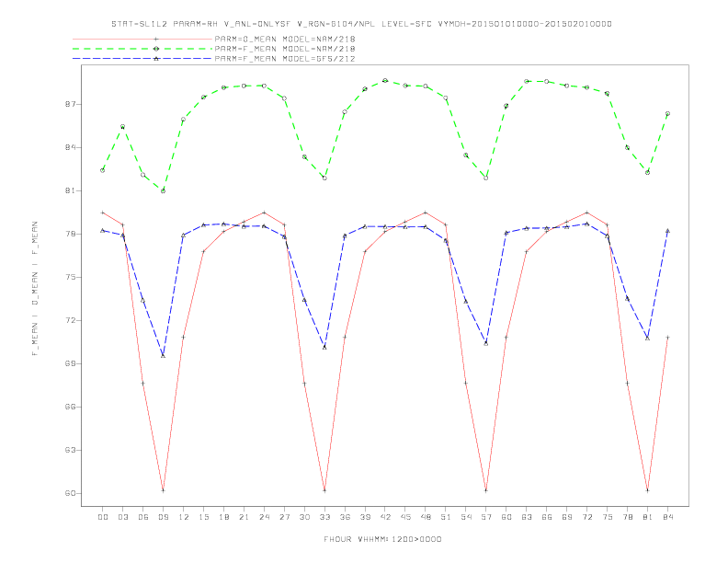
Task: Click x-axis tick label 48
Action: [426, 517]
